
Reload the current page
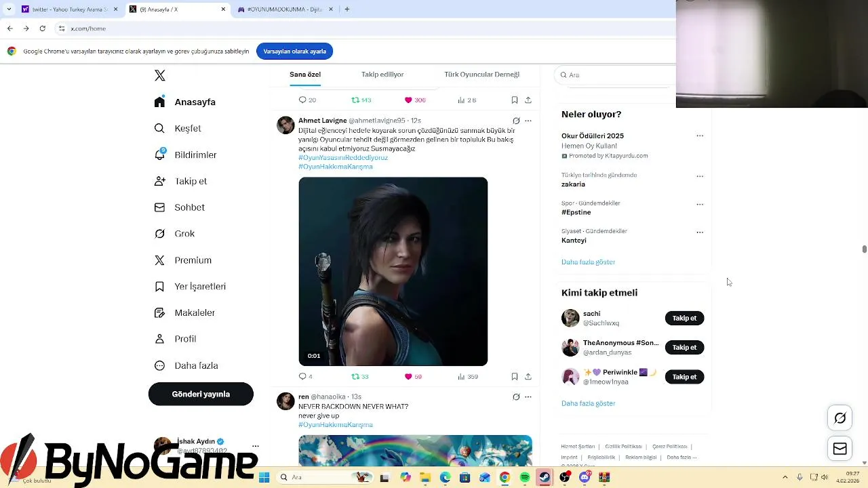click(42, 28)
